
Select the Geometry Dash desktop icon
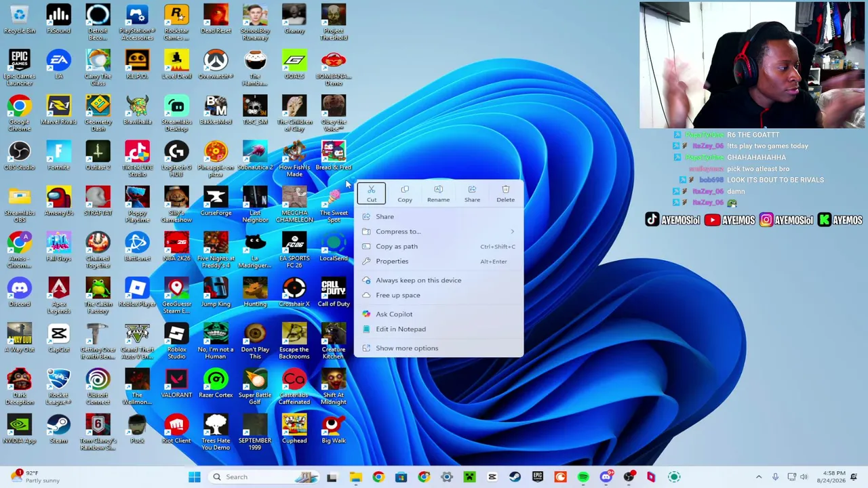98,113
